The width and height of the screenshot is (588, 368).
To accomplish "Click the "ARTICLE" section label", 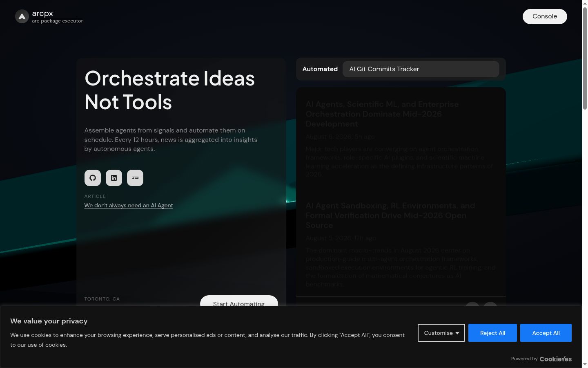I will pyautogui.click(x=95, y=196).
